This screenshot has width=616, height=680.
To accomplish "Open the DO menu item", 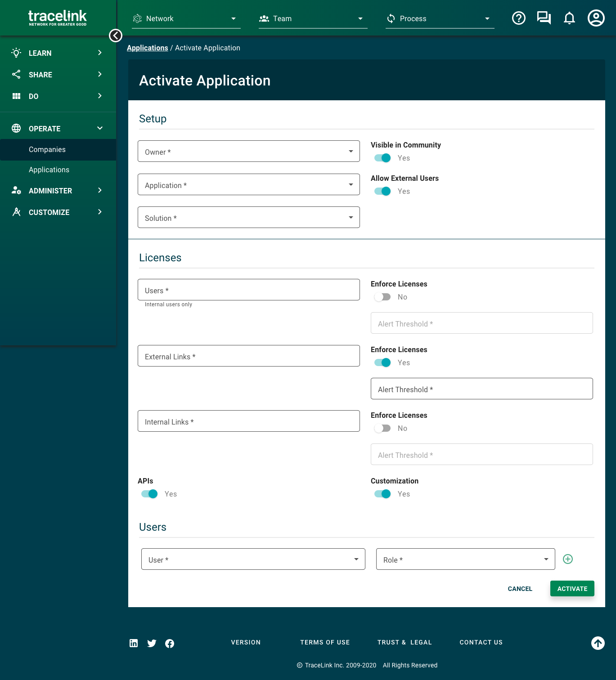I will 58,96.
